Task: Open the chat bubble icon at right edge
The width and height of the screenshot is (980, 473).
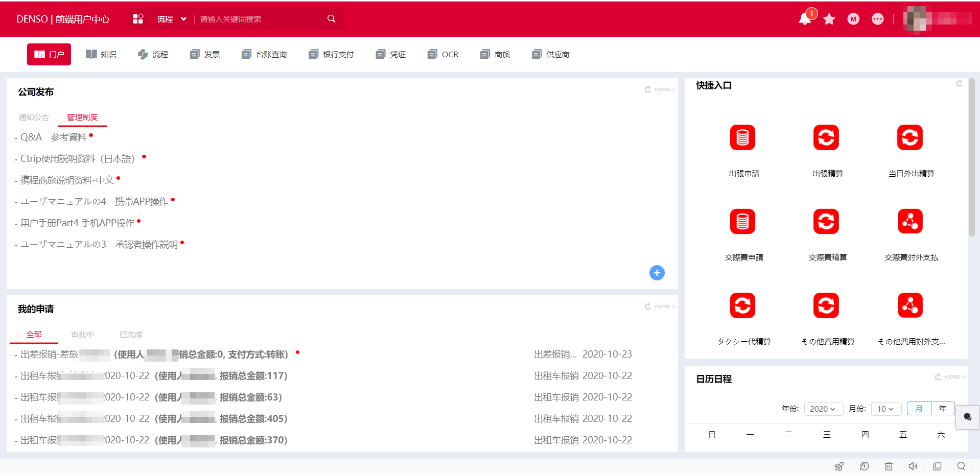Action: tap(967, 417)
